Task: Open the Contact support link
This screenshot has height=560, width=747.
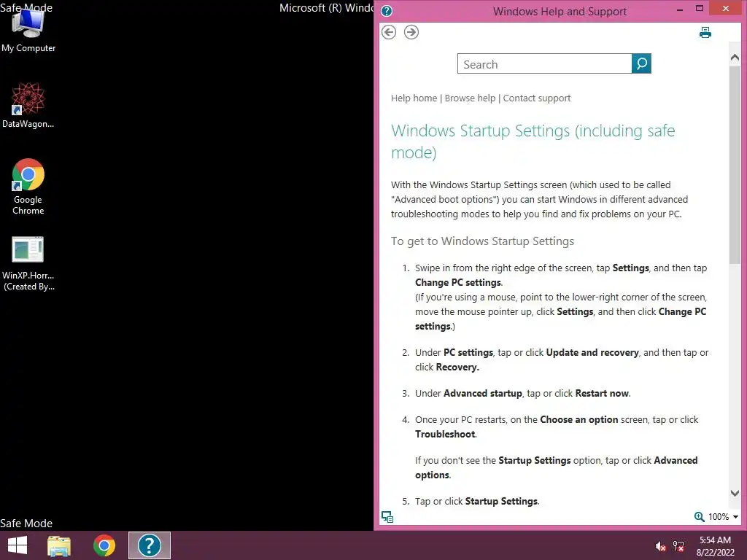Action: click(537, 98)
